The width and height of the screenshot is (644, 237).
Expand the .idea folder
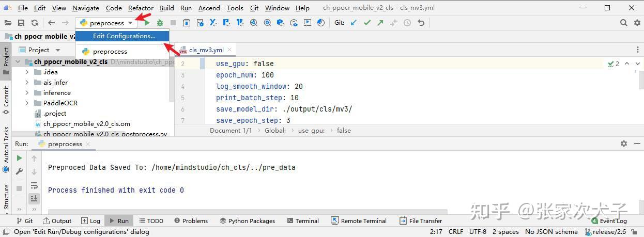tap(27, 72)
